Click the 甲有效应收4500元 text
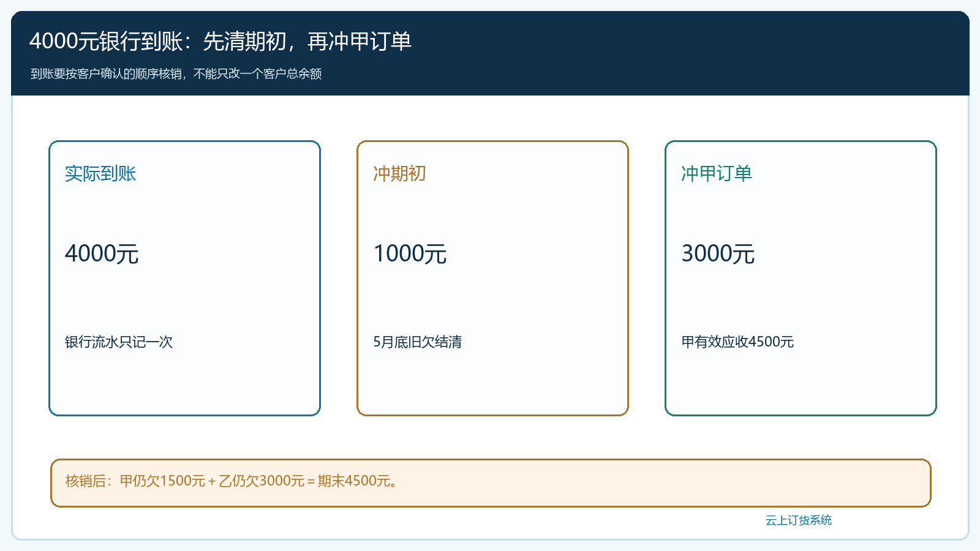 coord(737,342)
